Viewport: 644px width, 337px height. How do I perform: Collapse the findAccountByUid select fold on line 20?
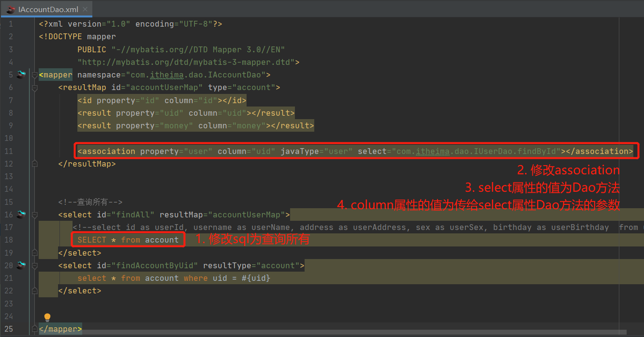[x=34, y=265]
